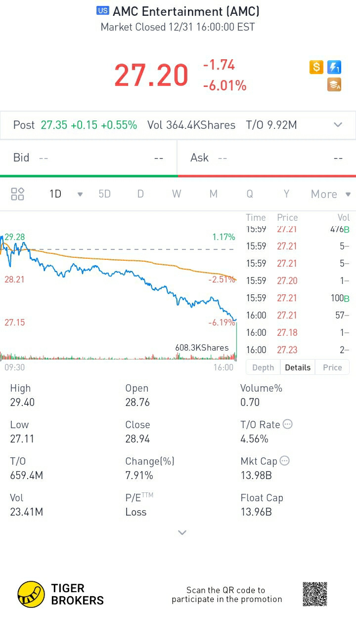Open the More timeframes dropdown
The image size is (356, 644).
coord(330,194)
